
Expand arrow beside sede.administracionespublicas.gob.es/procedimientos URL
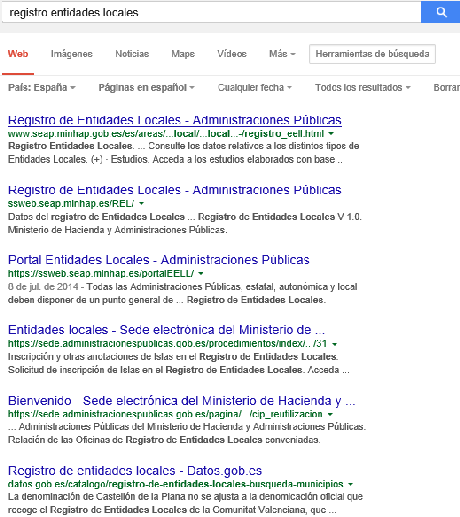334,344
